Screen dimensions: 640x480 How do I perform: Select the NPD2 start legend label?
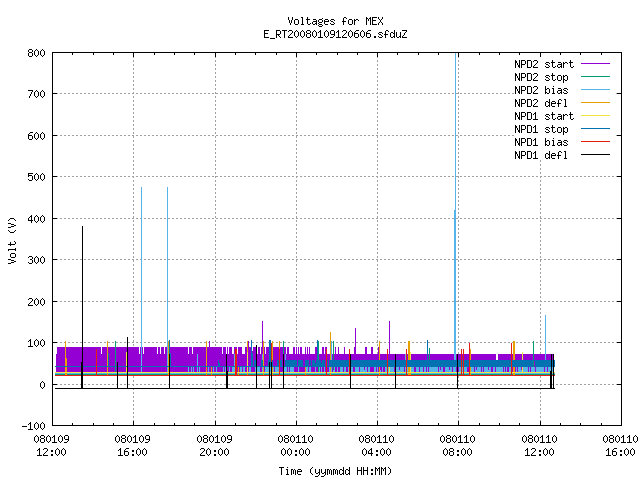544,64
